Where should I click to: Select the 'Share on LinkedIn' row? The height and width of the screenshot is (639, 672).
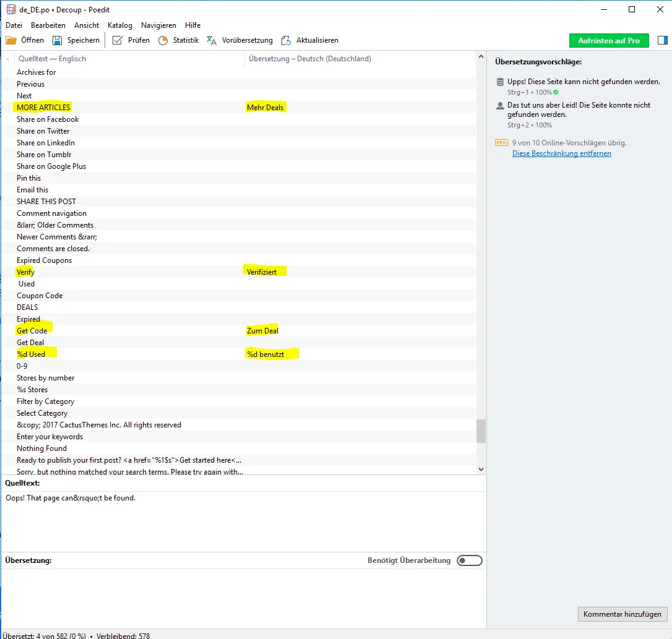239,143
